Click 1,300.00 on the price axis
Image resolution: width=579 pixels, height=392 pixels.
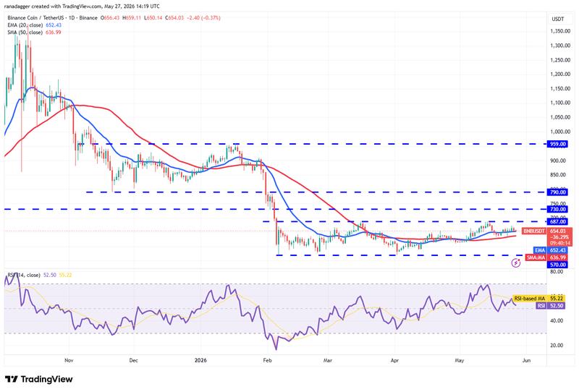coord(560,46)
